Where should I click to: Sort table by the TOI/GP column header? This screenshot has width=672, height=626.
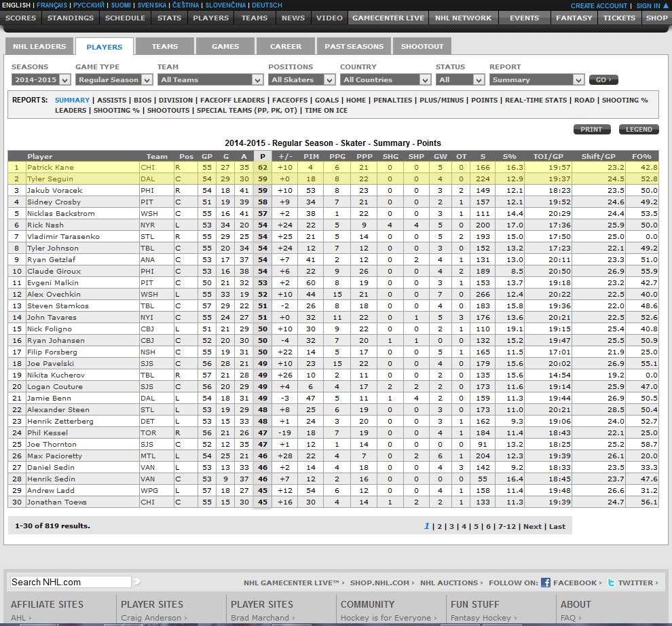coord(548,156)
